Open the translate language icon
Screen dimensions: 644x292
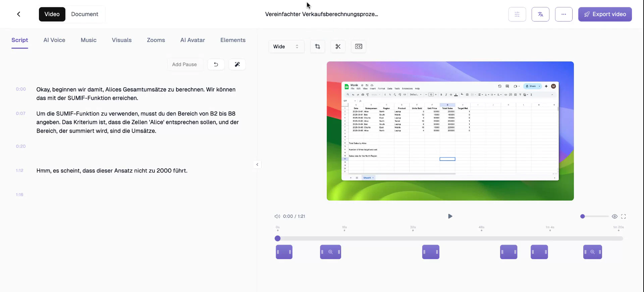tap(540, 14)
